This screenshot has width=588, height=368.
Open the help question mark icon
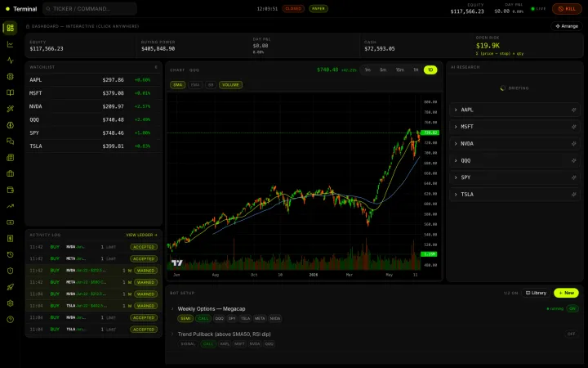pos(10,319)
